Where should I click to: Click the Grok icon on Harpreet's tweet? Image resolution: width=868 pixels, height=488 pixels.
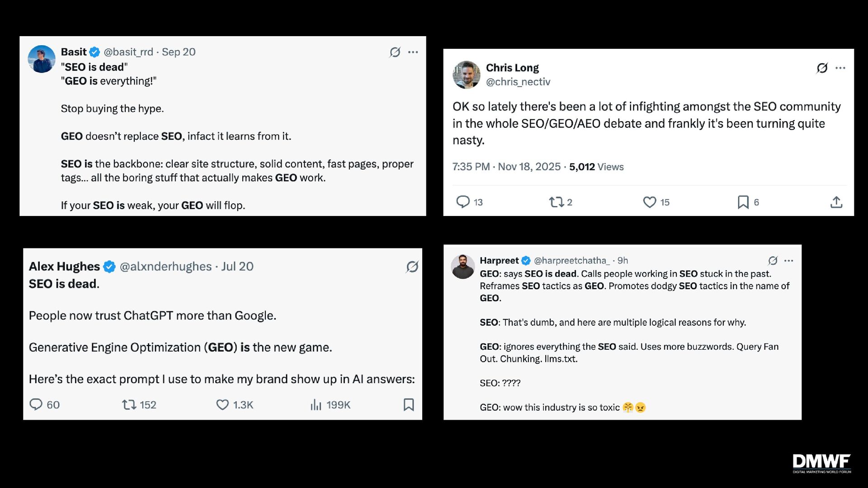click(773, 261)
